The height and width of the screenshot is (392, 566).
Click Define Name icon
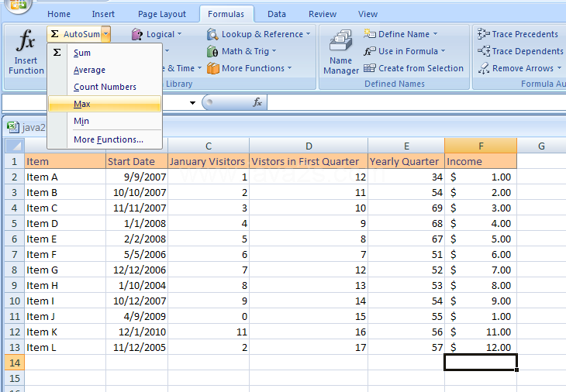[370, 34]
